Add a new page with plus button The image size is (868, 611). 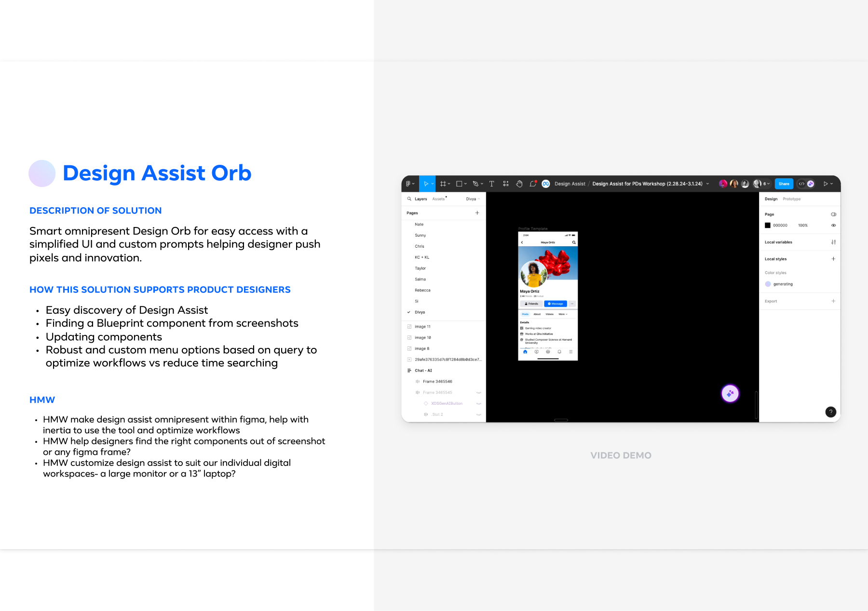[x=477, y=213]
